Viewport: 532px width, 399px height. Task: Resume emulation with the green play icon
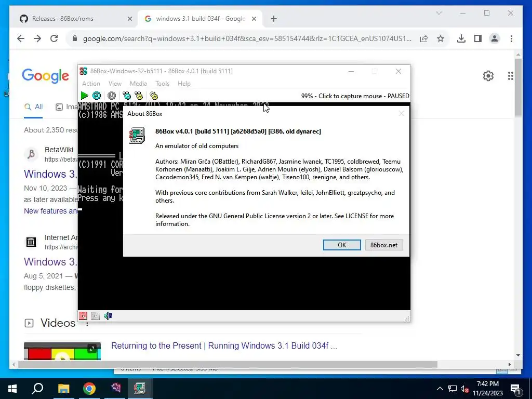coord(85,96)
